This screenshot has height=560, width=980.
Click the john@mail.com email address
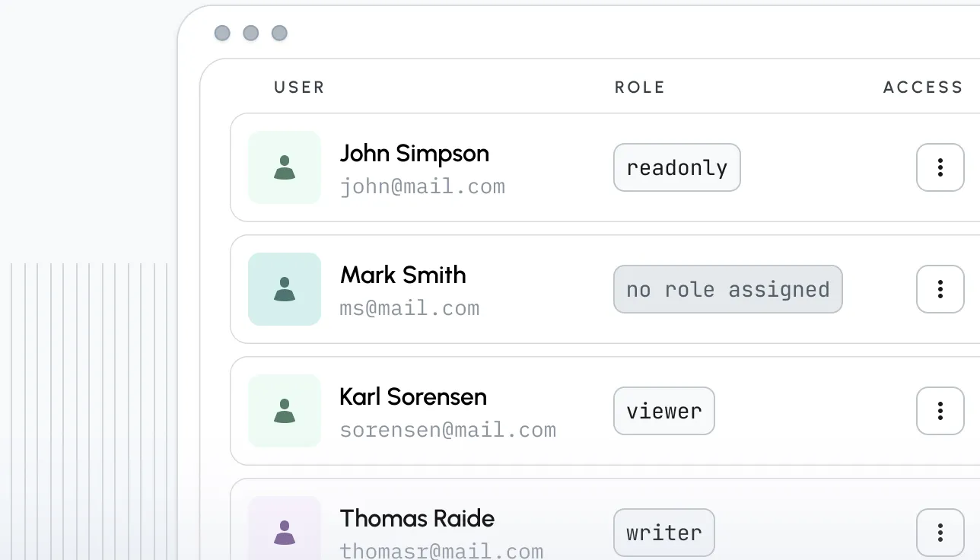(422, 186)
